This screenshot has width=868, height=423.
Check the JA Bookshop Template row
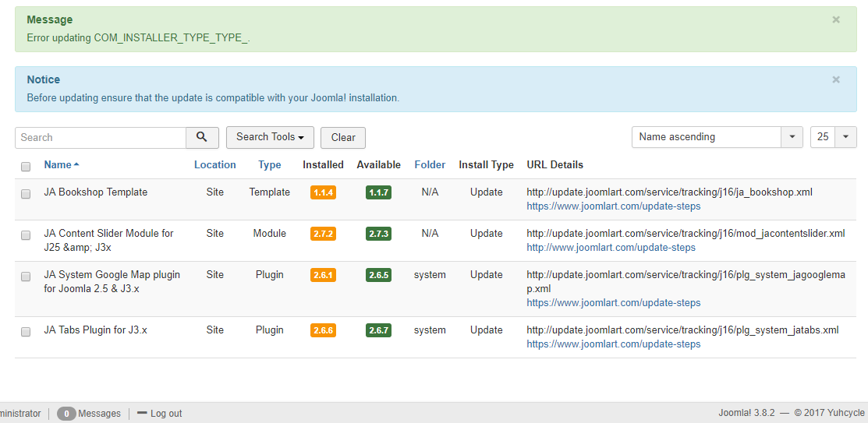pos(26,193)
